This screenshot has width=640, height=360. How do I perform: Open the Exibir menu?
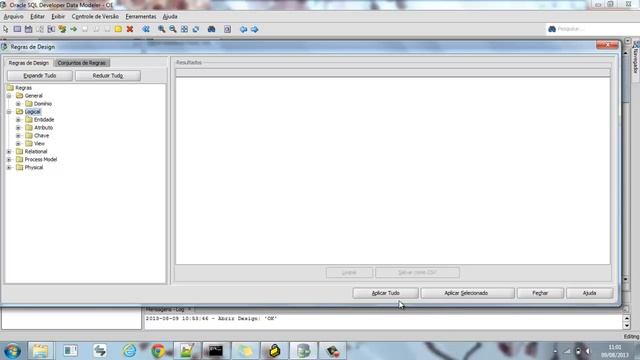pos(58,17)
